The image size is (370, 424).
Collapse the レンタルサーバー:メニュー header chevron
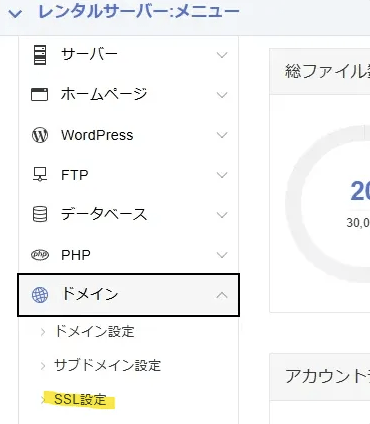click(x=15, y=14)
